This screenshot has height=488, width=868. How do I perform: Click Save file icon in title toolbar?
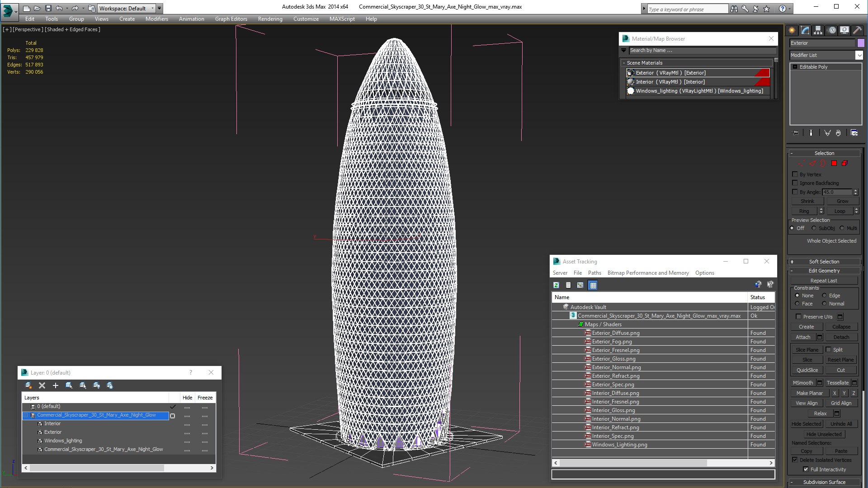[x=48, y=8]
